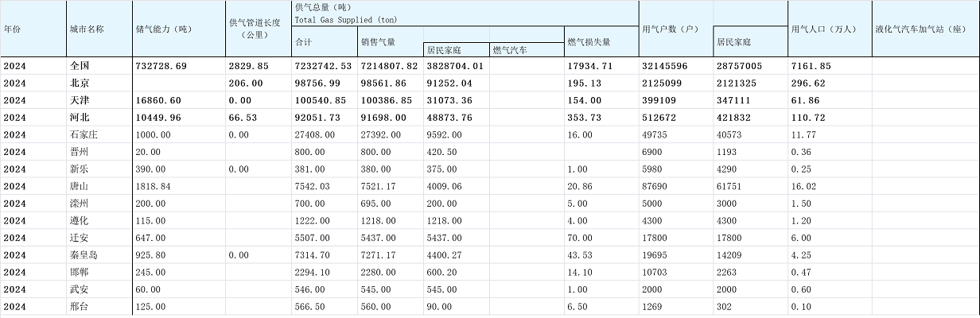Click the 年份 column header
980x318 pixels.
point(12,29)
